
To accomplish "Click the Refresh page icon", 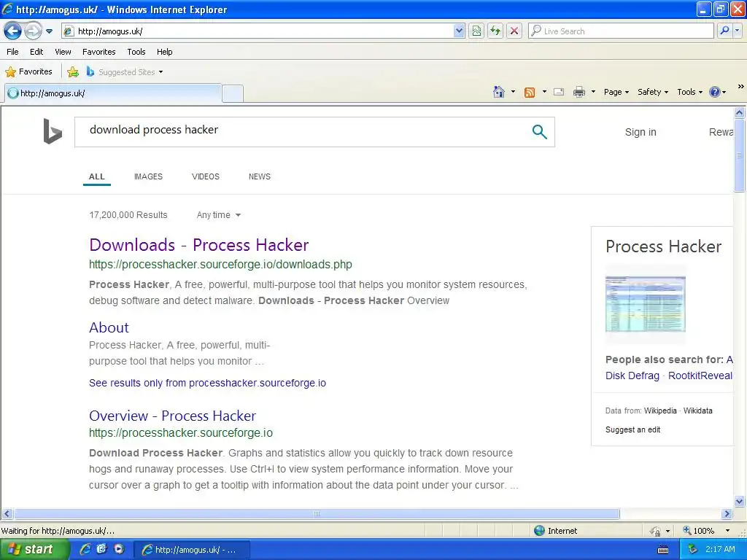I will click(x=495, y=31).
